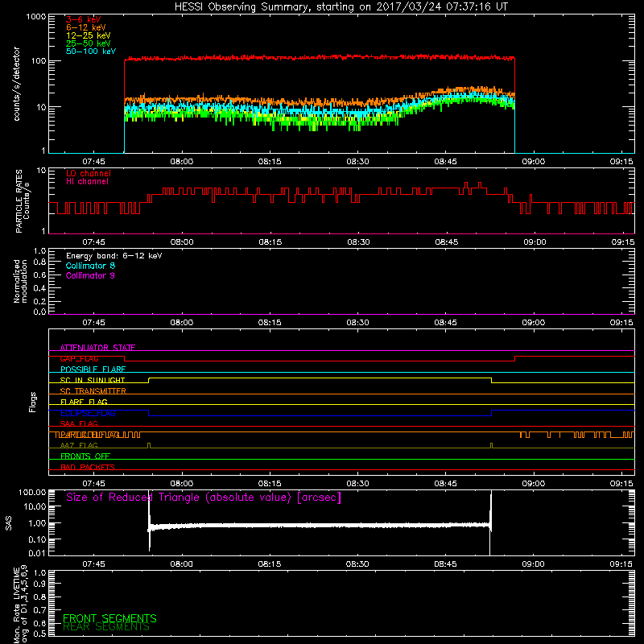This screenshot has width=644, height=644.
Task: Select the FRONT SEGMENTS legend label
Action: click(109, 618)
